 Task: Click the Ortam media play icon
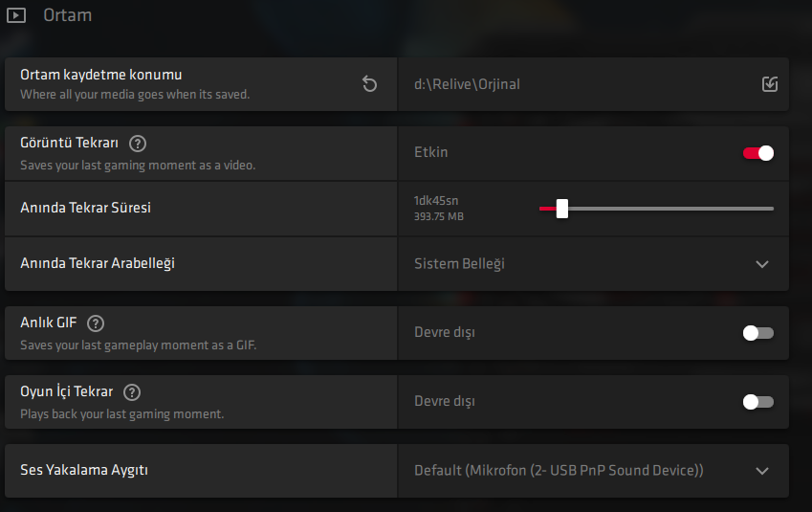click(16, 15)
